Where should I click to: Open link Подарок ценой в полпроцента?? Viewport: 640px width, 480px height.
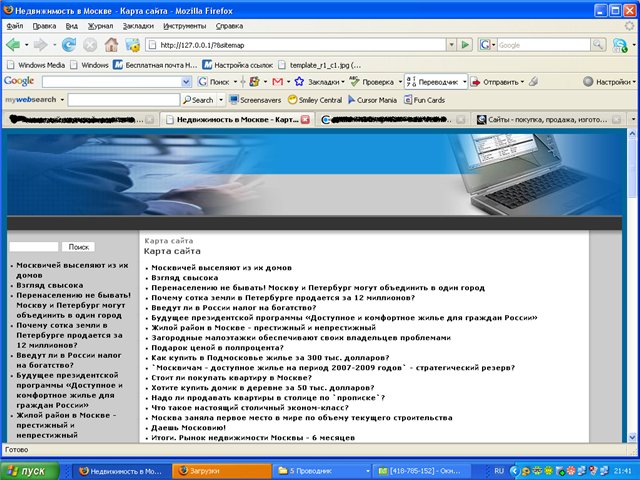click(217, 348)
